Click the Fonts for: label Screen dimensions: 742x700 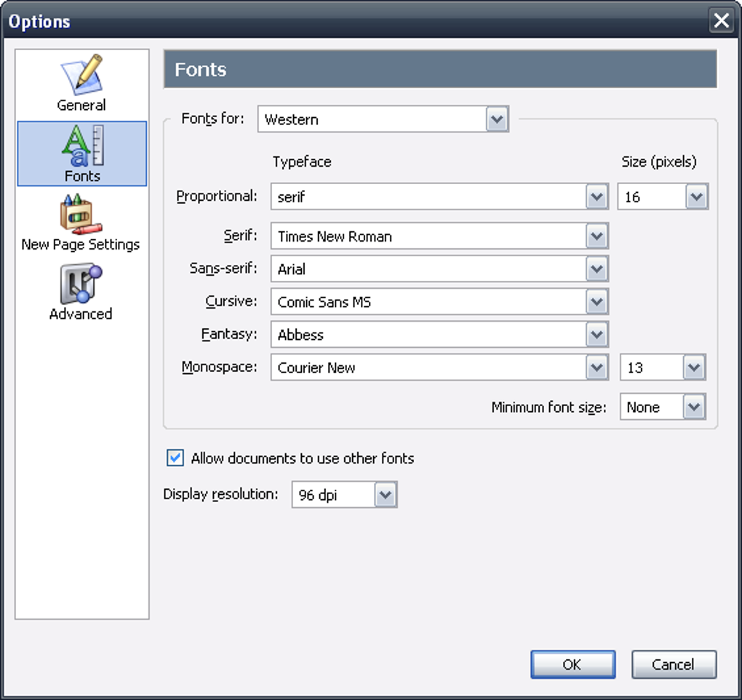213,119
